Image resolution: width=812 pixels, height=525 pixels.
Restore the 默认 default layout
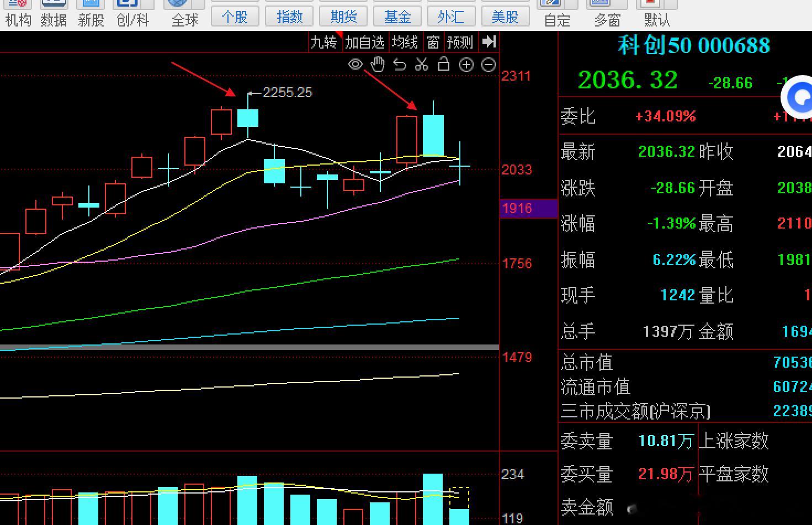point(656,14)
